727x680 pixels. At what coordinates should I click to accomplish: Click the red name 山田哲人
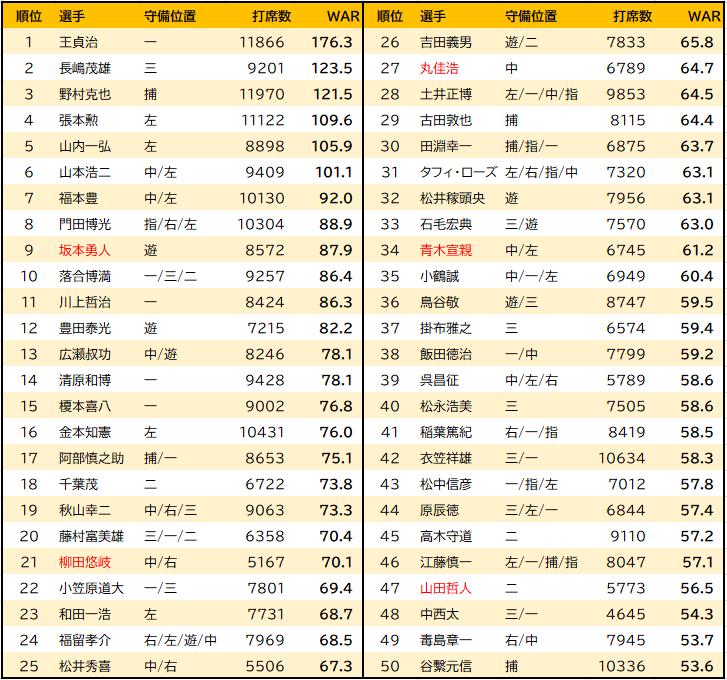[x=446, y=587]
